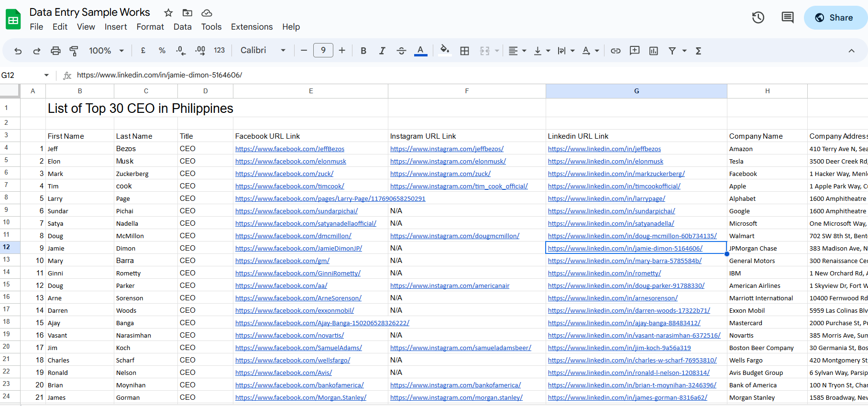The height and width of the screenshot is (406, 868).
Task: Click Merge cells icon
Action: point(485,51)
